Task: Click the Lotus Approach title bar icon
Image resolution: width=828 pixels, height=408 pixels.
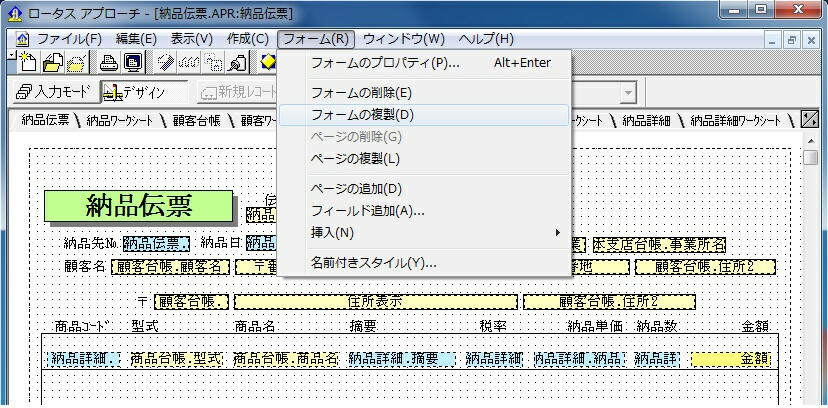Action: coord(15,13)
